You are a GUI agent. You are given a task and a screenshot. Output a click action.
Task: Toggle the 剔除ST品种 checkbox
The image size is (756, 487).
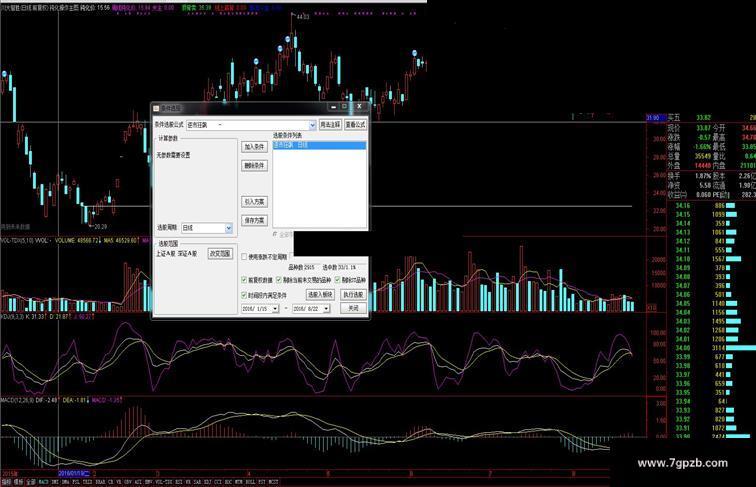(x=338, y=280)
